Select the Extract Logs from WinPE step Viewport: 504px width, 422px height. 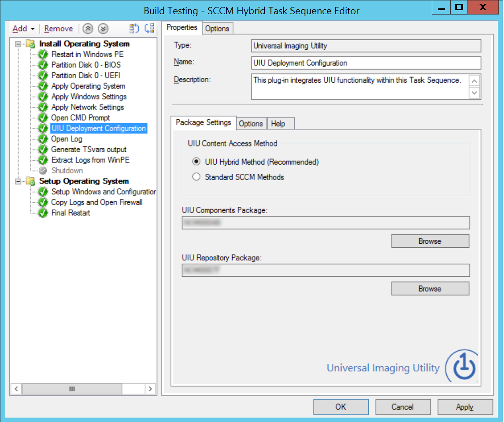90,160
